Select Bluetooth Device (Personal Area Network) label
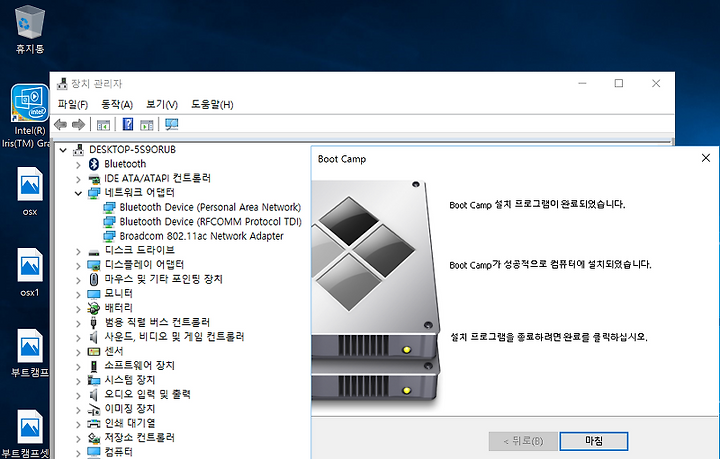 point(210,207)
